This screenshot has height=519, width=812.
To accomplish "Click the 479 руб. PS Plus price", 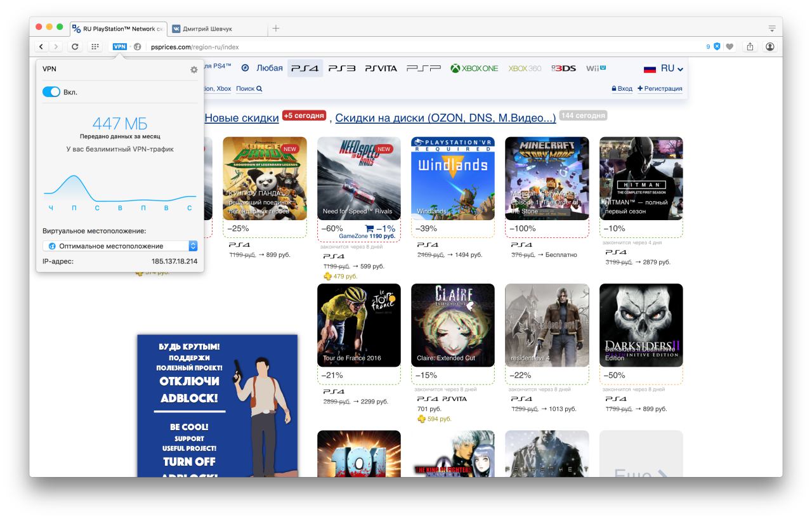I will (340, 276).
